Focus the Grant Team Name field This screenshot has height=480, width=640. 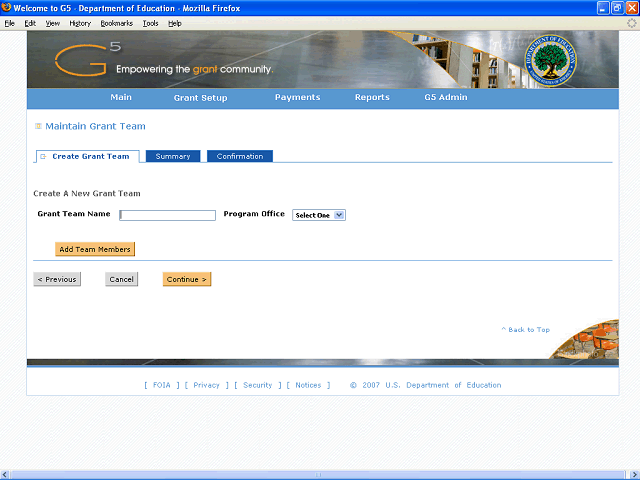pyautogui.click(x=167, y=215)
